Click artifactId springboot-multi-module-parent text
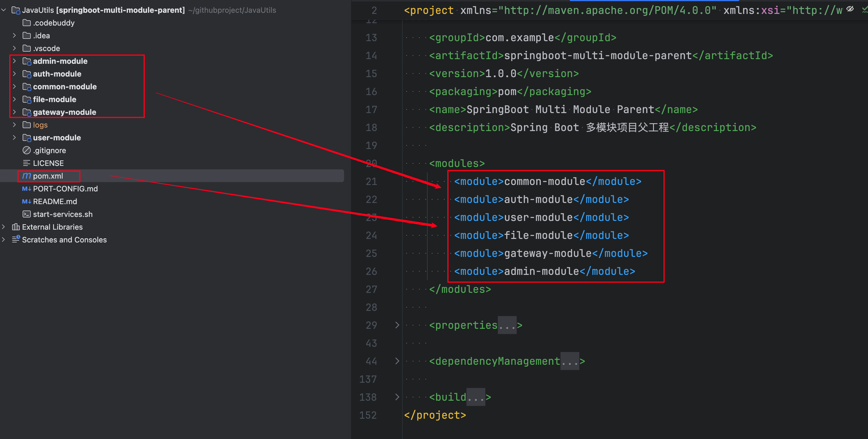868x439 pixels. coord(598,56)
